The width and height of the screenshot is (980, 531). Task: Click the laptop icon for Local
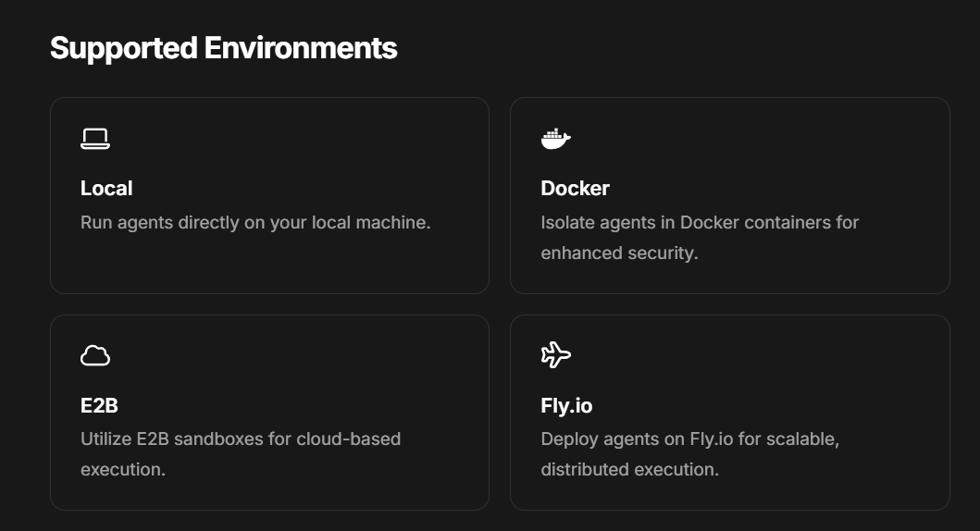(x=95, y=139)
